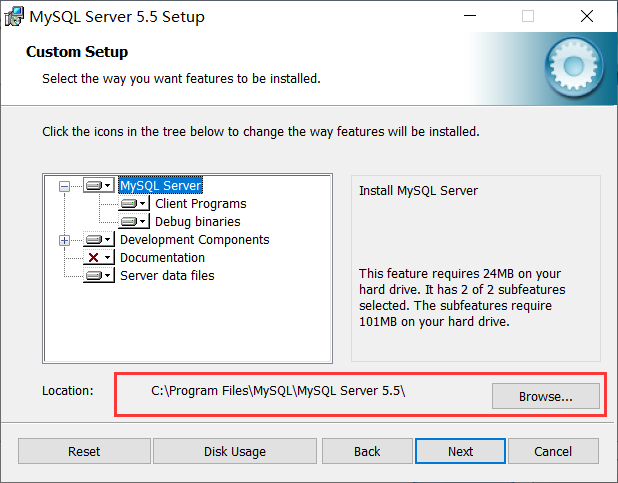Expand the Development Components tree node
Viewport: 618px width, 483px height.
(64, 240)
